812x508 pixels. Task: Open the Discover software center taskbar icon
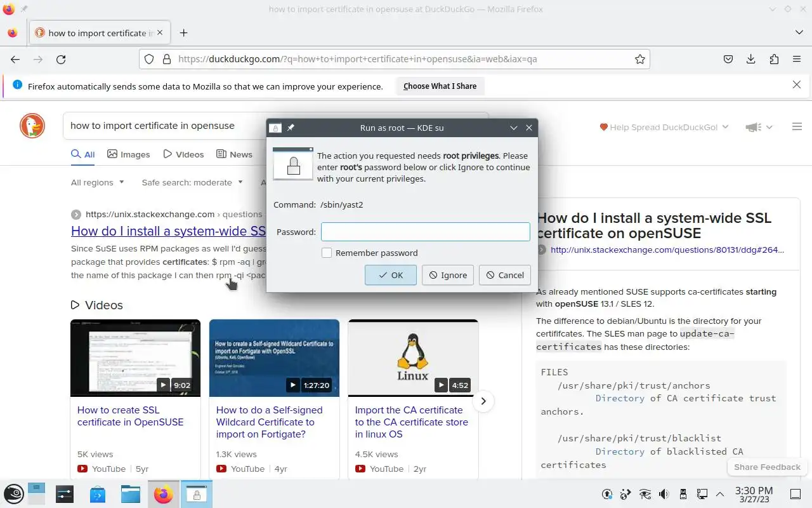pos(98,494)
